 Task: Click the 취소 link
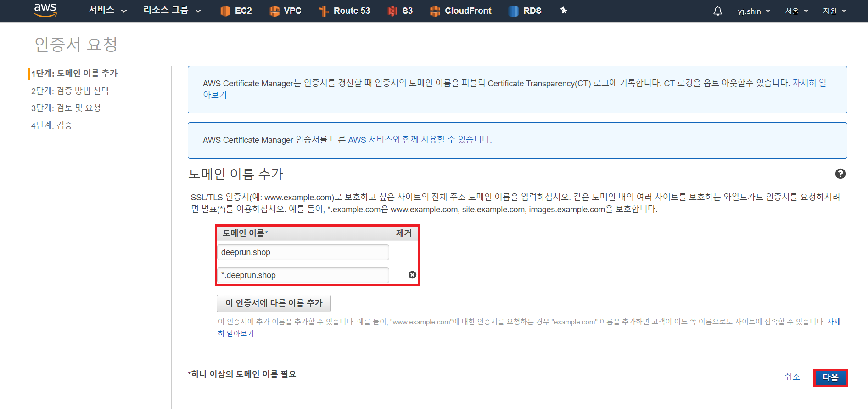point(792,377)
